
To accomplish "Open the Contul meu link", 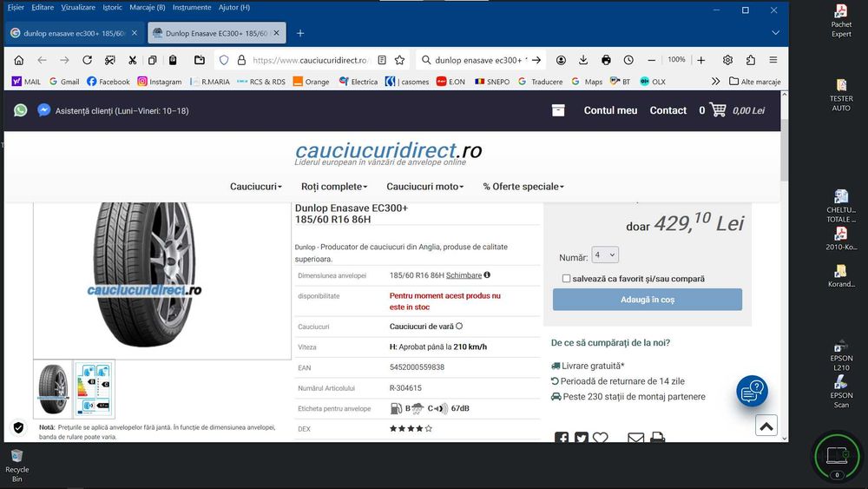I will 610,110.
